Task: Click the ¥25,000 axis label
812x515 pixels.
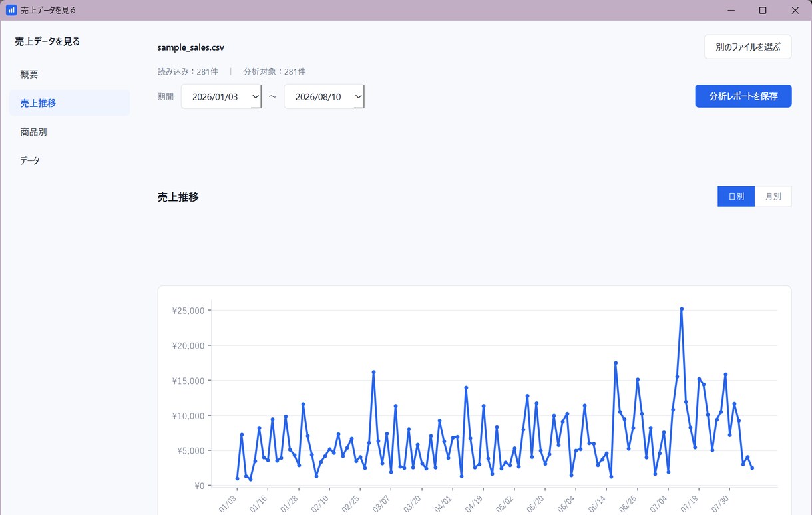Action: tap(188, 311)
